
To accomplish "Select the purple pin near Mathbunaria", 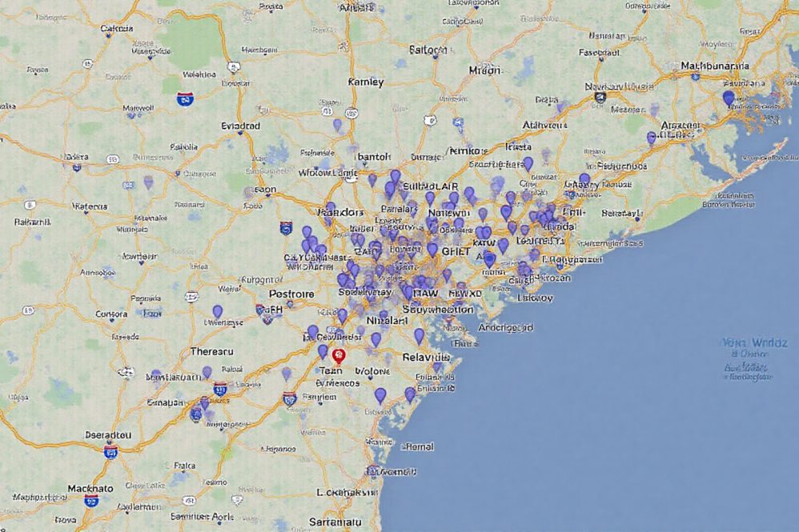I will (x=728, y=98).
